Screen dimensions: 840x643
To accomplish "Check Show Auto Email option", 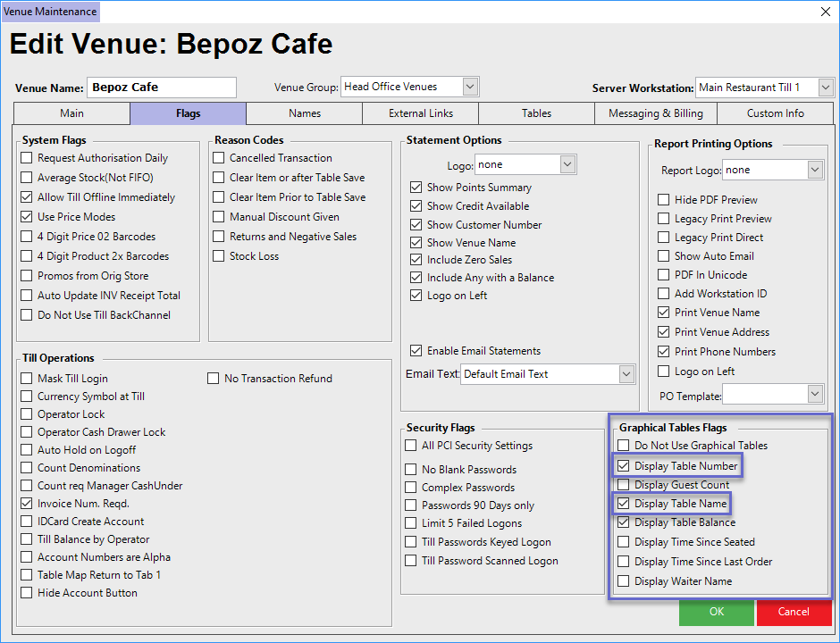I will [x=663, y=256].
